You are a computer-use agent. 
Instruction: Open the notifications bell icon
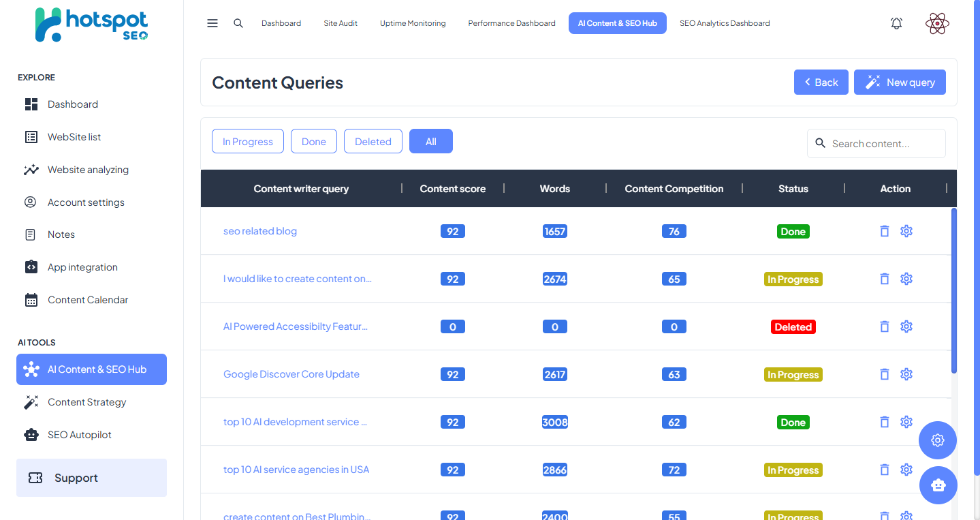point(897,23)
